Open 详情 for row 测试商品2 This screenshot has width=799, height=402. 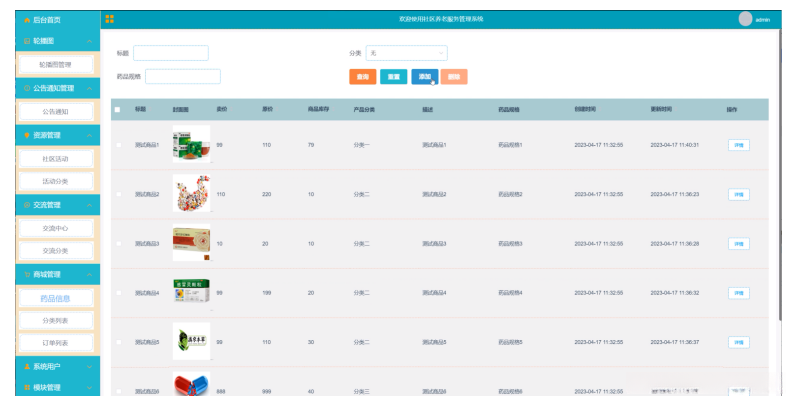[x=738, y=195]
